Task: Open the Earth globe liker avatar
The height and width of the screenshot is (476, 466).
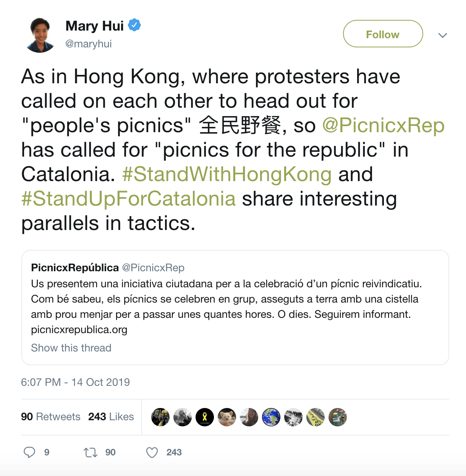Action: click(271, 417)
